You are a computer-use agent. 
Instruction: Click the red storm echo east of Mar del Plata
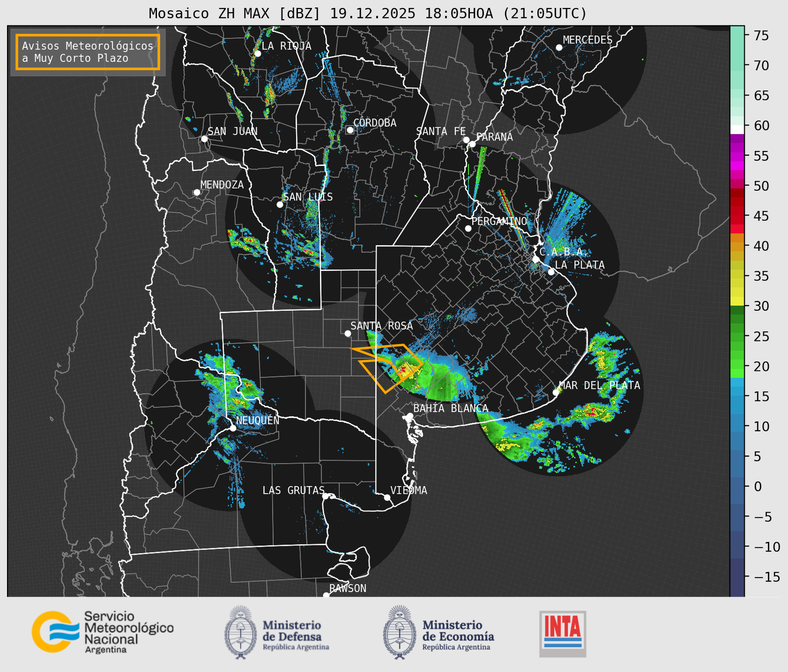click(592, 412)
